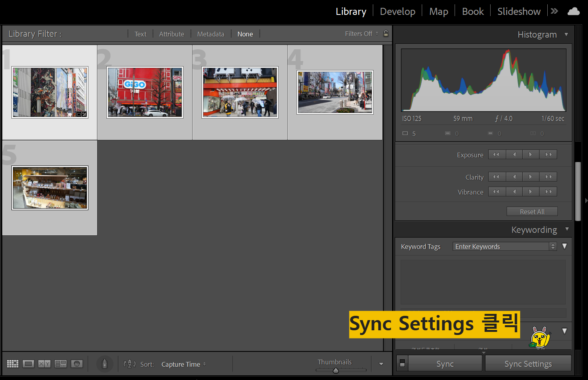Open the Sort: Capture Time dropdown

pyautogui.click(x=184, y=364)
